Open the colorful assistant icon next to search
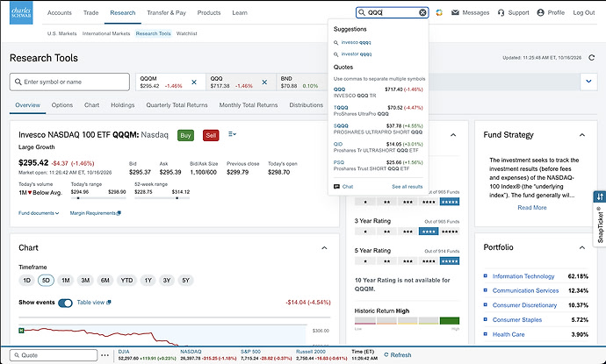Viewport: 606px width, 364px height. click(439, 13)
